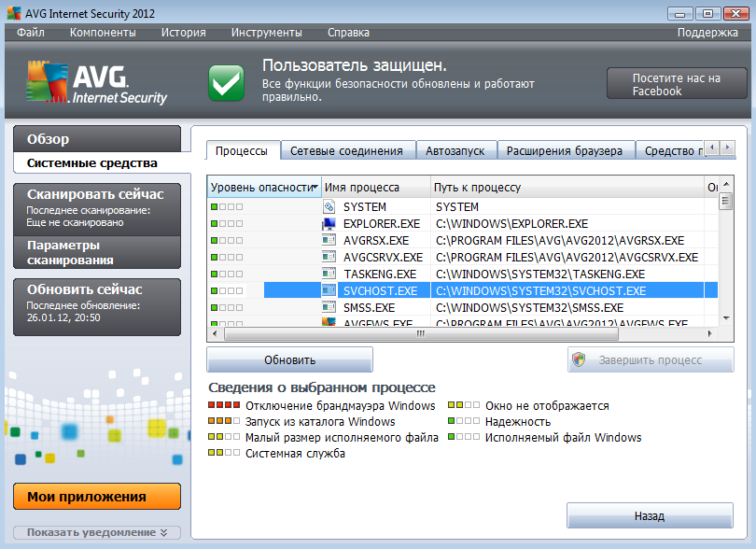756x549 pixels.
Task: Click the danger level indicator for AVGRSX.EXE
Action: 227,240
